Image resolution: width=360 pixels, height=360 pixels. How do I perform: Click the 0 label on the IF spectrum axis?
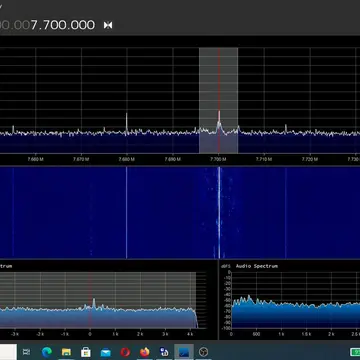pos(90,334)
